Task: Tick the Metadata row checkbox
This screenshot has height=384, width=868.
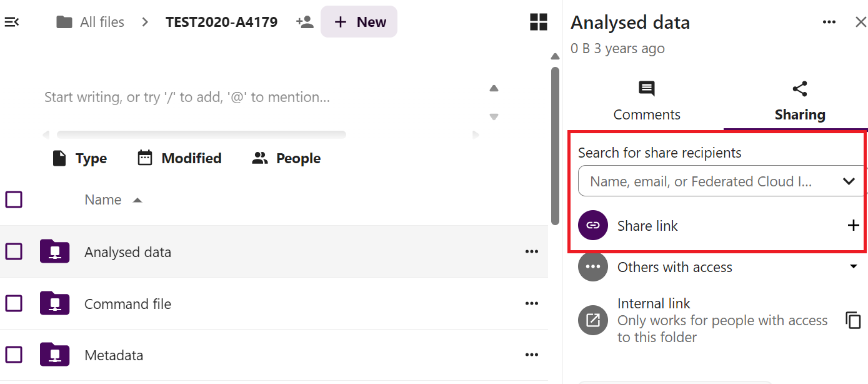Action: [14, 355]
